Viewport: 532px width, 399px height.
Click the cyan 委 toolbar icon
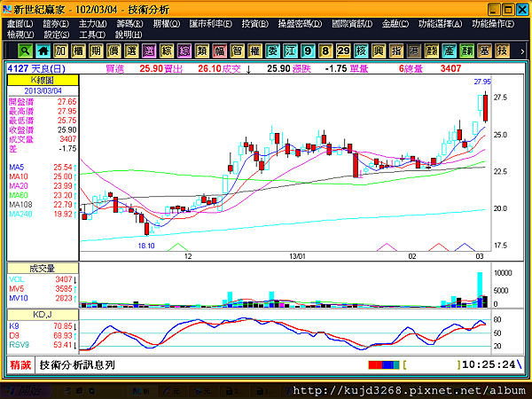pos(272,51)
